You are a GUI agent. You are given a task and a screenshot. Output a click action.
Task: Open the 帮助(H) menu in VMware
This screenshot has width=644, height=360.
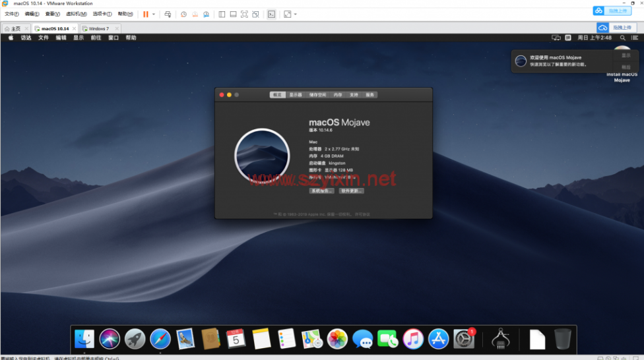click(x=125, y=14)
